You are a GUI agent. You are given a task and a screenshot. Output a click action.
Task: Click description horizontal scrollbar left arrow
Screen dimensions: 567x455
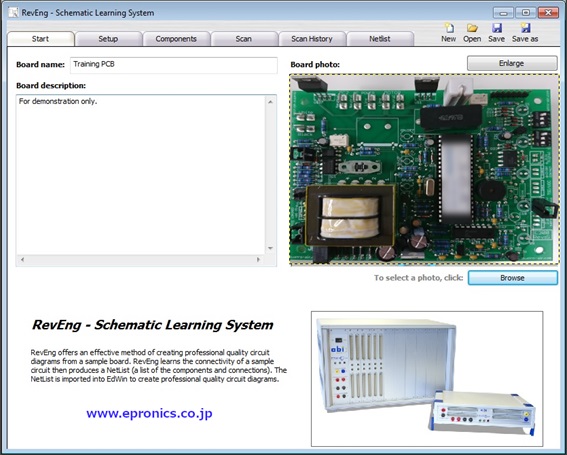(22, 260)
